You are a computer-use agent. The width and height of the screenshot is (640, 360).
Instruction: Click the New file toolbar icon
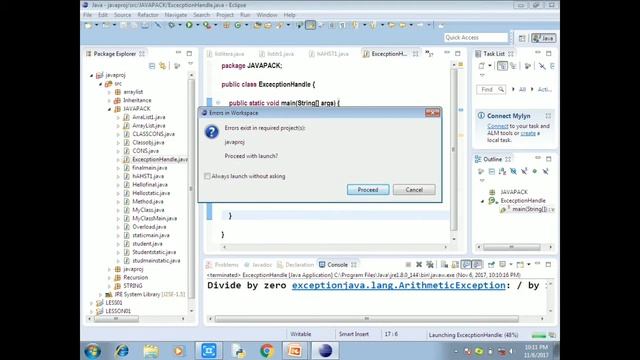coord(88,25)
